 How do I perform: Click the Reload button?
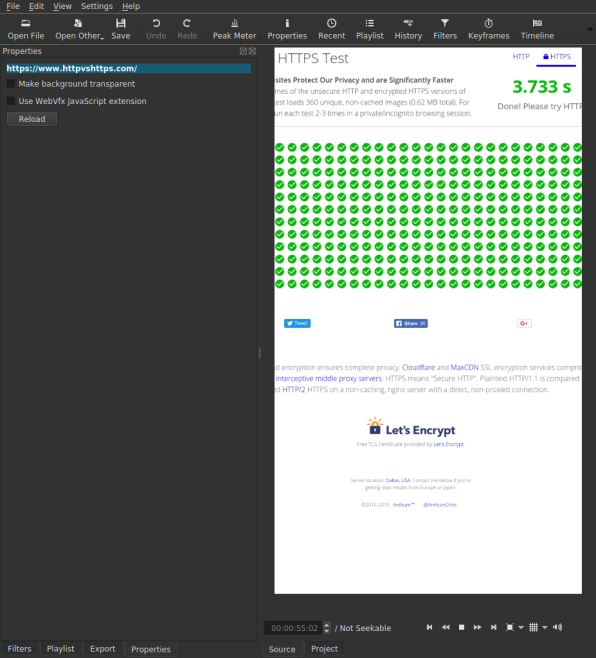tap(32, 119)
